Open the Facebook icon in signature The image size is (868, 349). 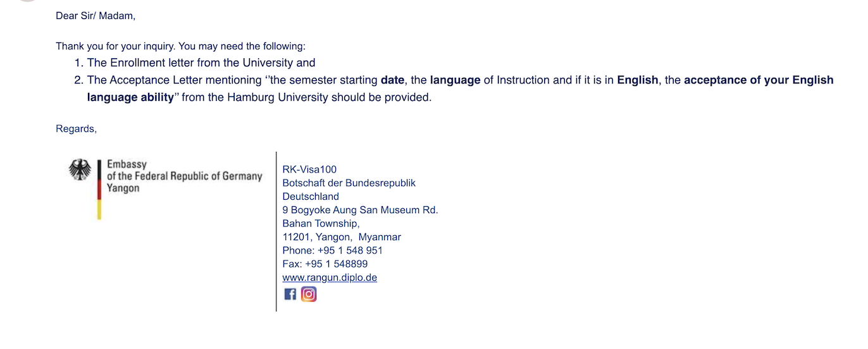(290, 294)
